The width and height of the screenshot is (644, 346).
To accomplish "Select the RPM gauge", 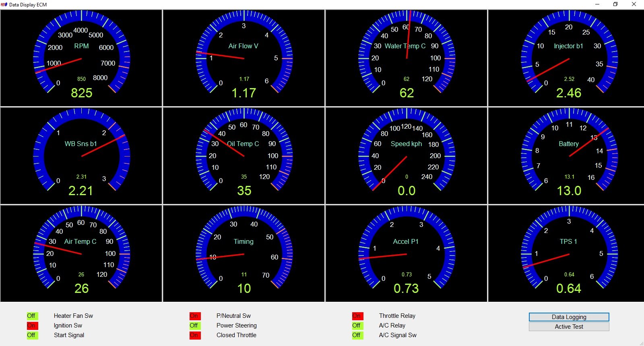I will [81, 58].
